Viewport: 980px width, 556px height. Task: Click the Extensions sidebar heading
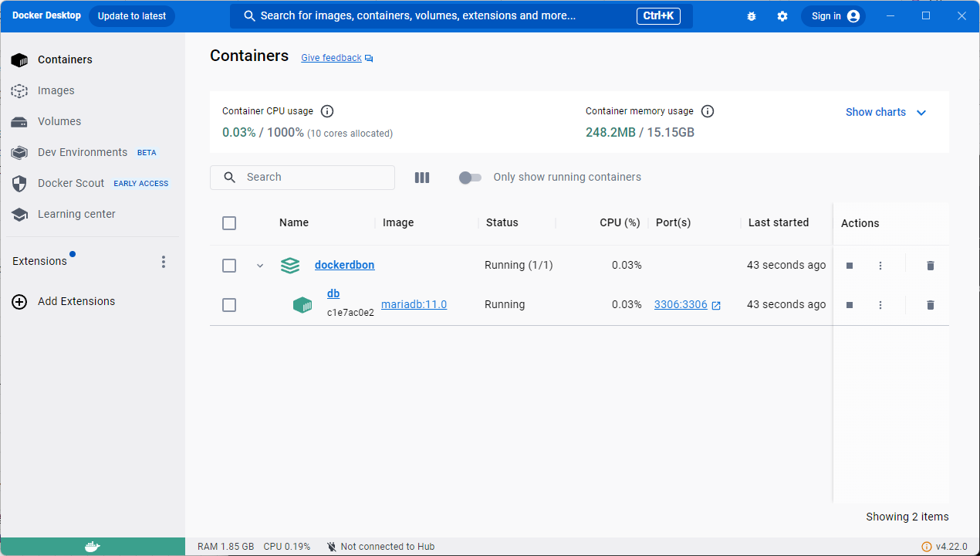point(39,261)
